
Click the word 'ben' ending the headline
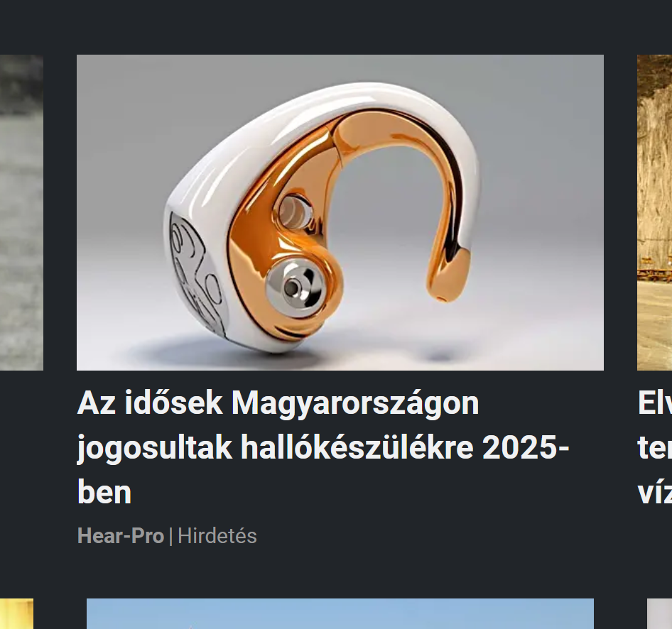(104, 492)
